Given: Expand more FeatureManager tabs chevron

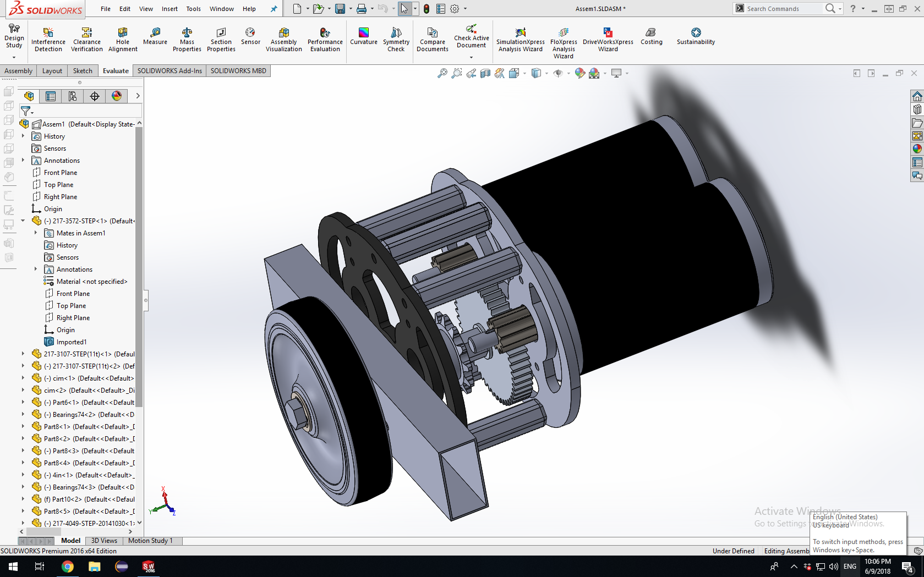Looking at the screenshot, I should tap(138, 96).
